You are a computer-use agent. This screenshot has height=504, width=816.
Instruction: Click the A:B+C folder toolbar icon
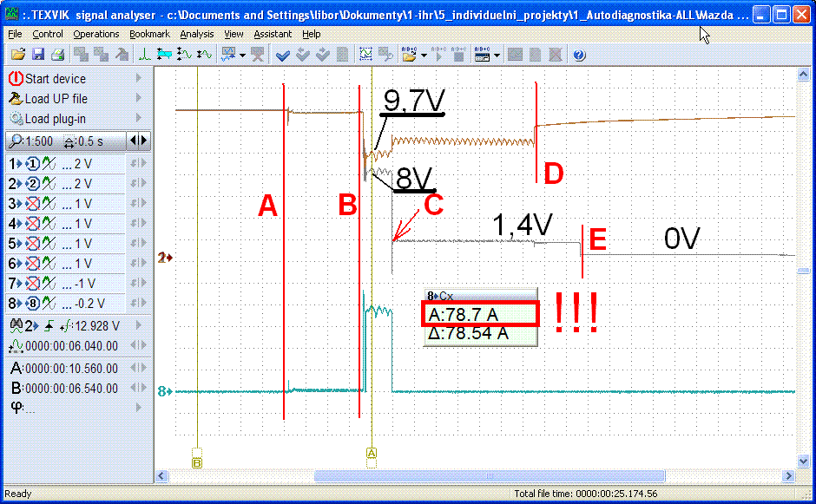[x=409, y=55]
